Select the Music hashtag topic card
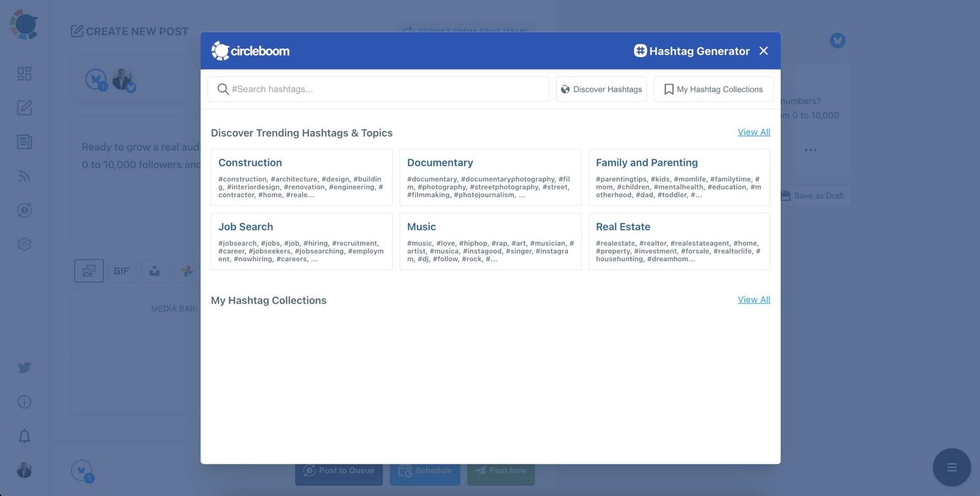The width and height of the screenshot is (980, 496). pos(491,241)
